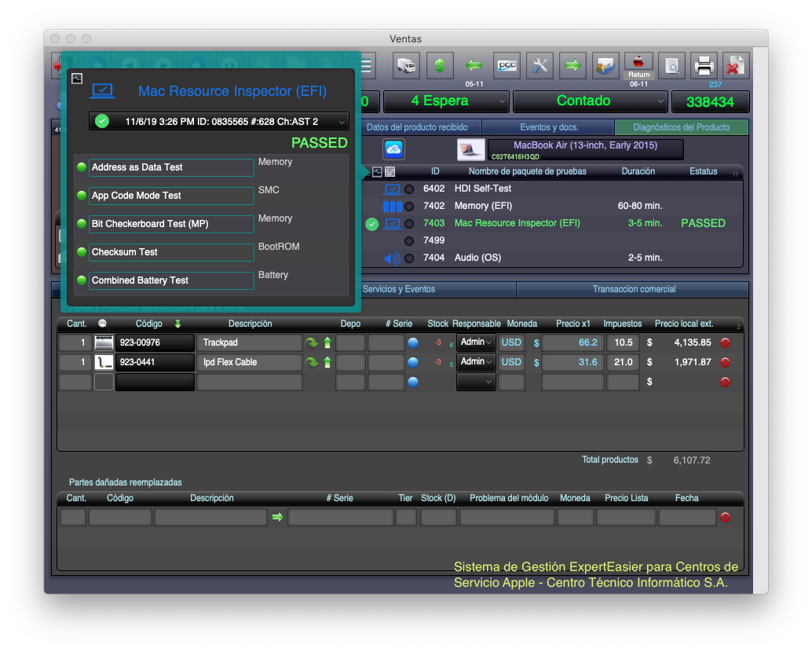This screenshot has width=812, height=652.
Task: Click the green dollar sign toolbar icon
Action: pos(440,66)
